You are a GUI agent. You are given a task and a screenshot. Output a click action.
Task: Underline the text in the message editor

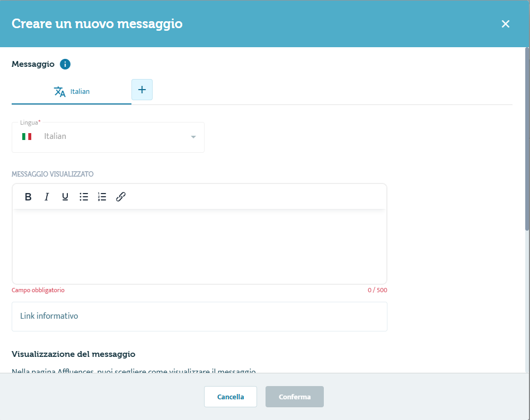click(65, 197)
